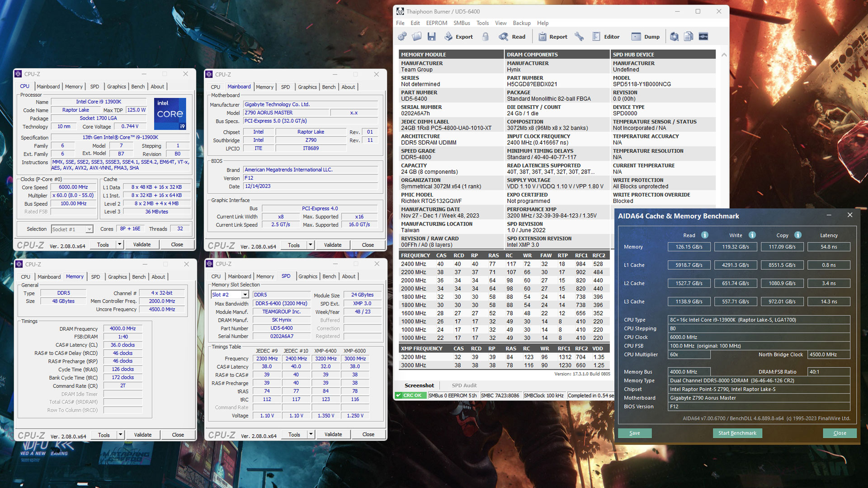
Task: Close the AIDA64 window with the Close button
Action: click(840, 433)
